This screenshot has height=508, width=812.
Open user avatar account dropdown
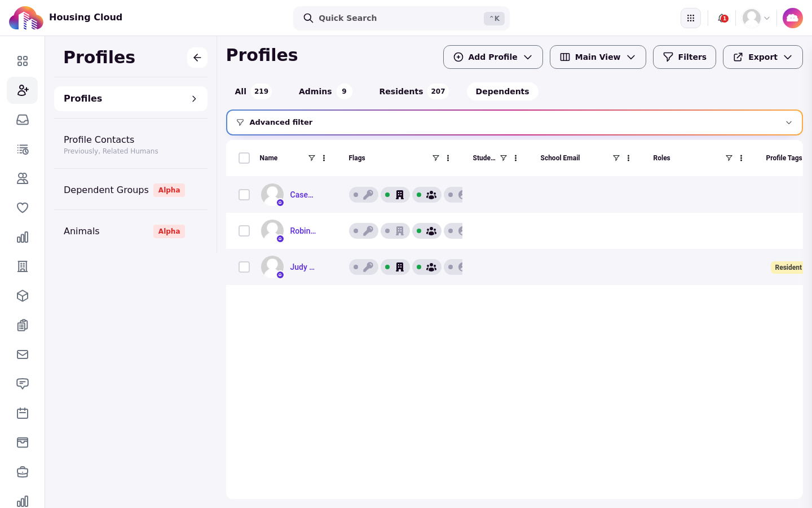coord(756,18)
